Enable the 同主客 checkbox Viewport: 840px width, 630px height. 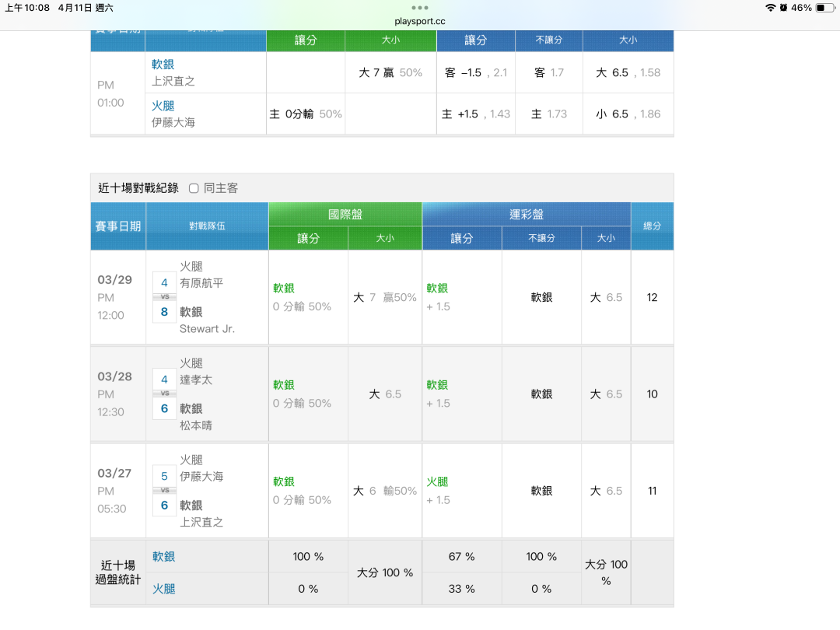(194, 188)
